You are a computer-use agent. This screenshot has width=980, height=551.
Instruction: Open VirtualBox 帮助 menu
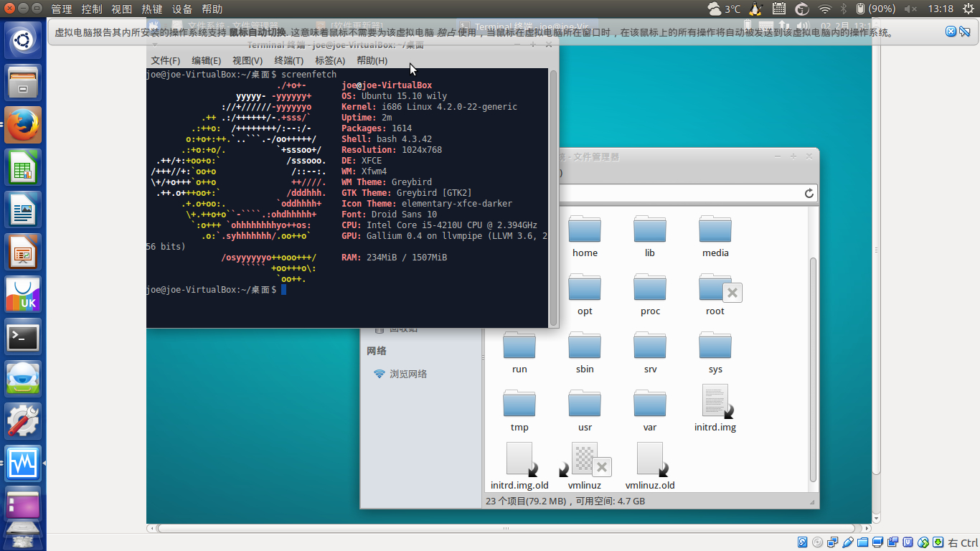click(x=212, y=9)
